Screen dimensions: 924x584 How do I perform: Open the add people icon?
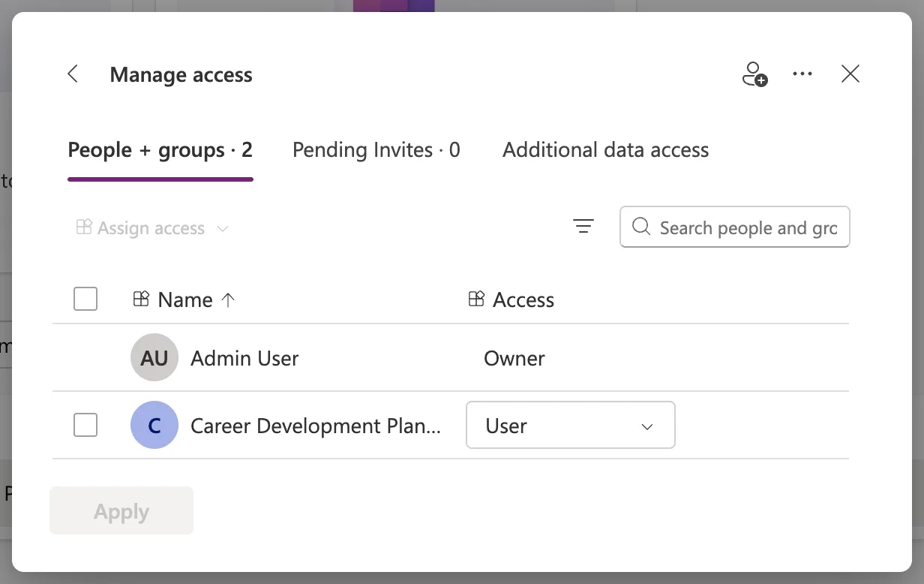pyautogui.click(x=754, y=74)
